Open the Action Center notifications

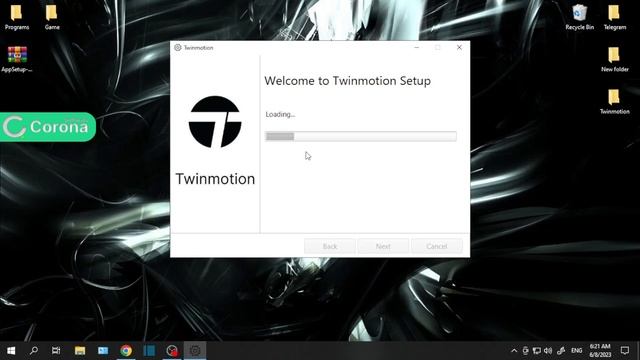[625, 351]
